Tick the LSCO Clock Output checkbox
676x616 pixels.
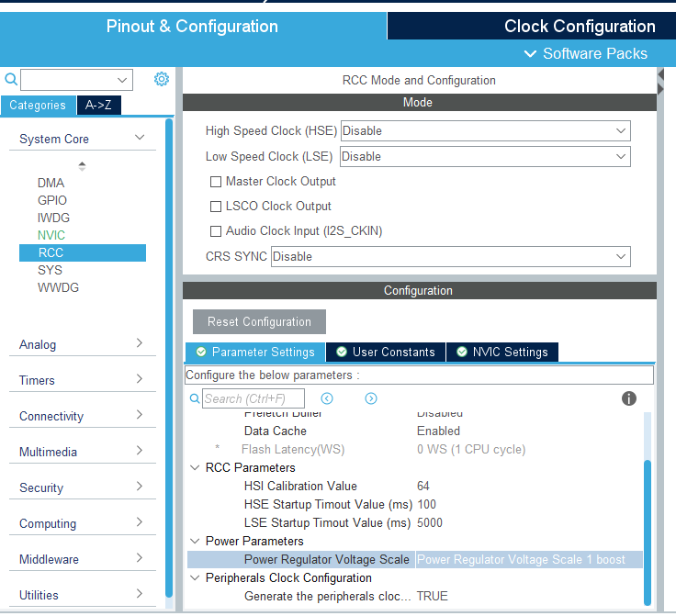[216, 207]
